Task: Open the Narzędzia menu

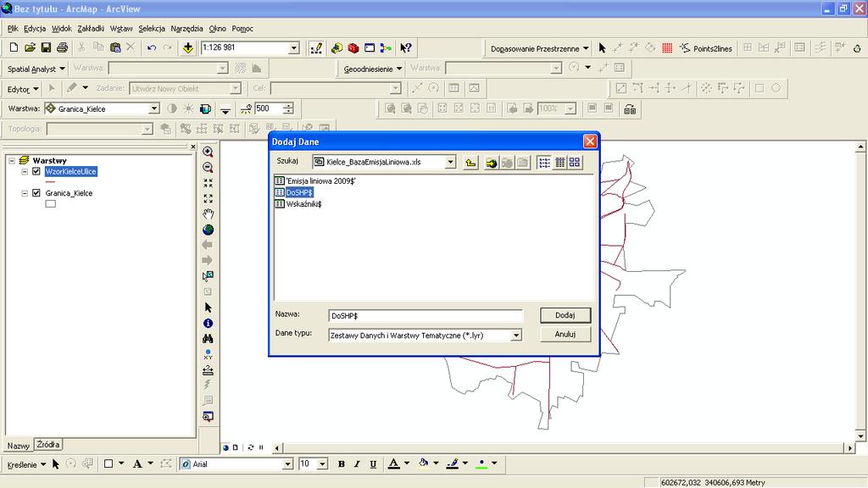Action: [186, 29]
